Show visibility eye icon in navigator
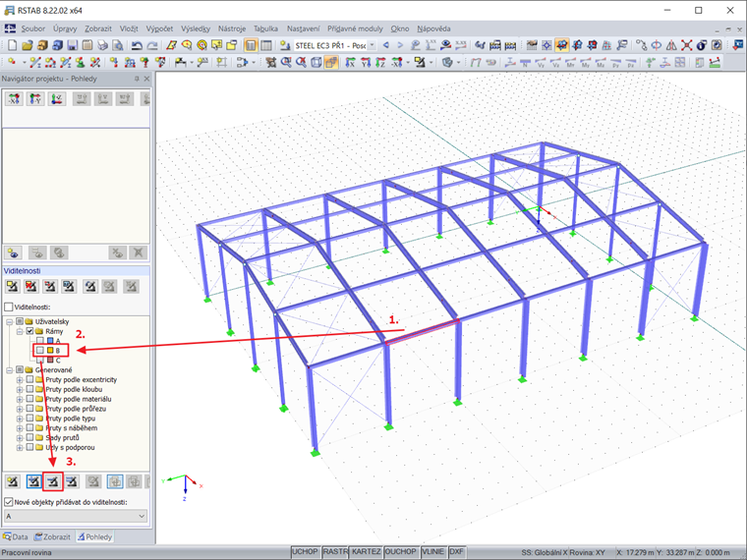Screen dimensions: 747x560 (x=14, y=252)
